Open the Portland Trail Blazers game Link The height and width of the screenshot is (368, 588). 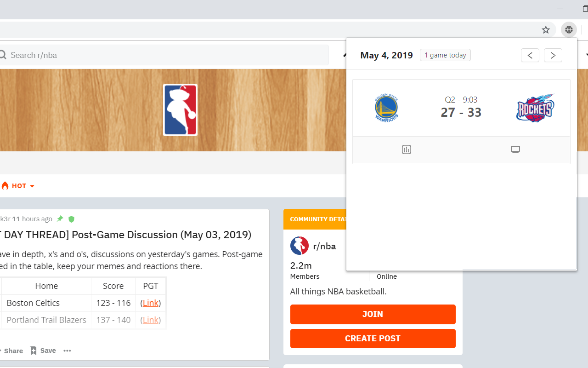(151, 320)
